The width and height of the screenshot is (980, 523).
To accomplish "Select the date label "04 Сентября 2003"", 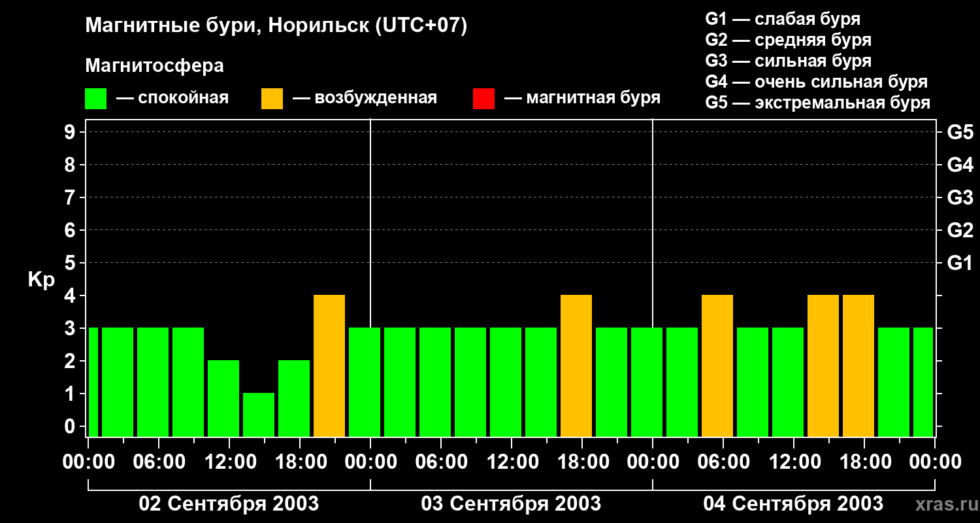I will (x=793, y=503).
